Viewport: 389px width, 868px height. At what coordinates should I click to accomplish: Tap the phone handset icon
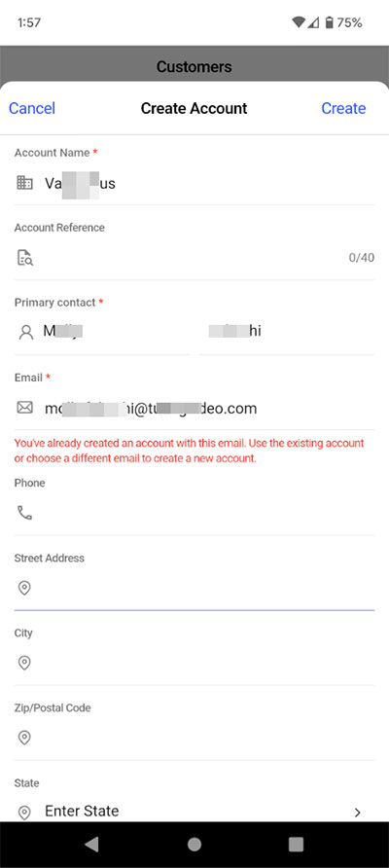[x=25, y=513]
